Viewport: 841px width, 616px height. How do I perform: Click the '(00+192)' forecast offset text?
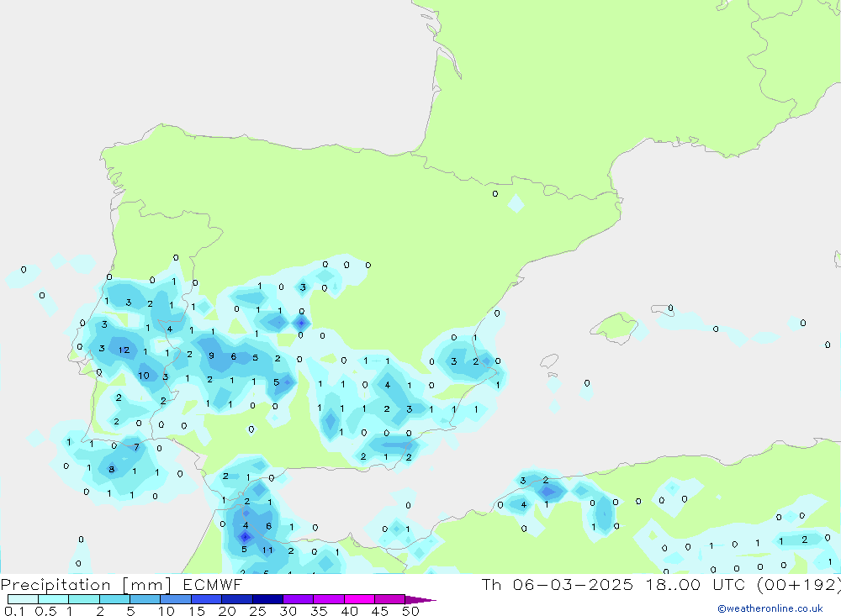coord(799,584)
